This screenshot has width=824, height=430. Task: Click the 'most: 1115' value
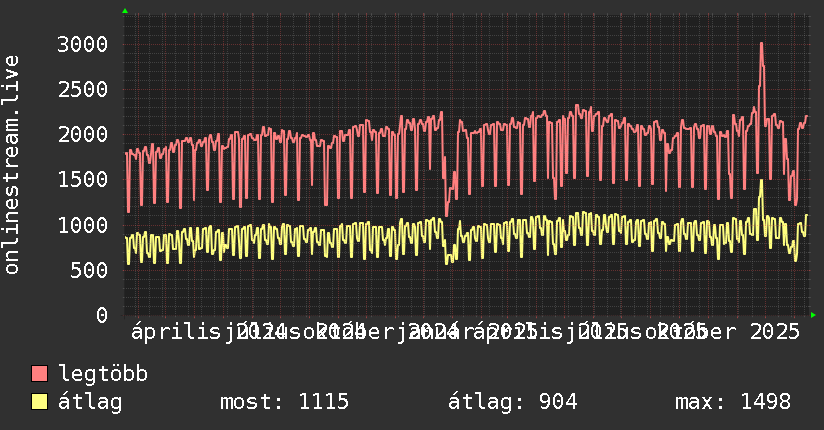(284, 402)
